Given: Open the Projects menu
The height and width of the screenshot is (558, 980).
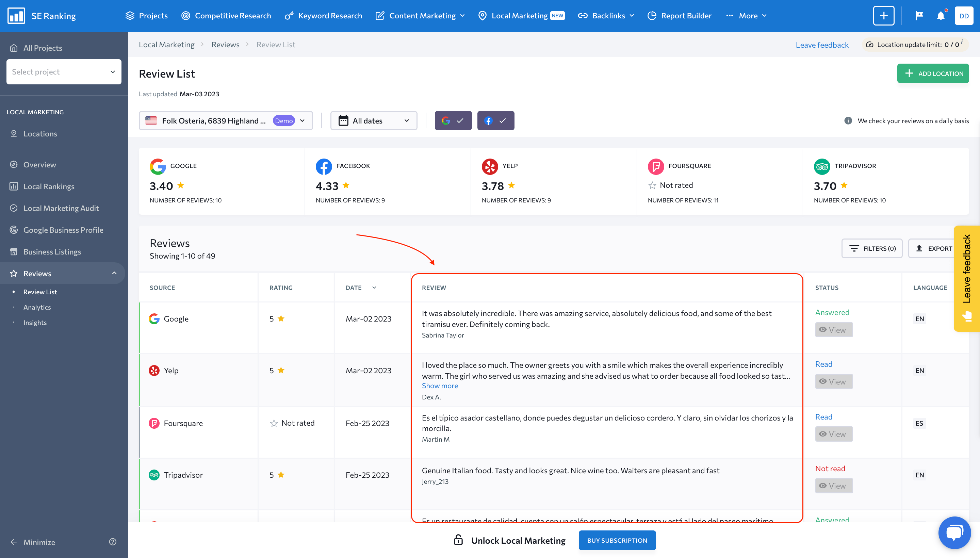Looking at the screenshot, I should coord(147,16).
